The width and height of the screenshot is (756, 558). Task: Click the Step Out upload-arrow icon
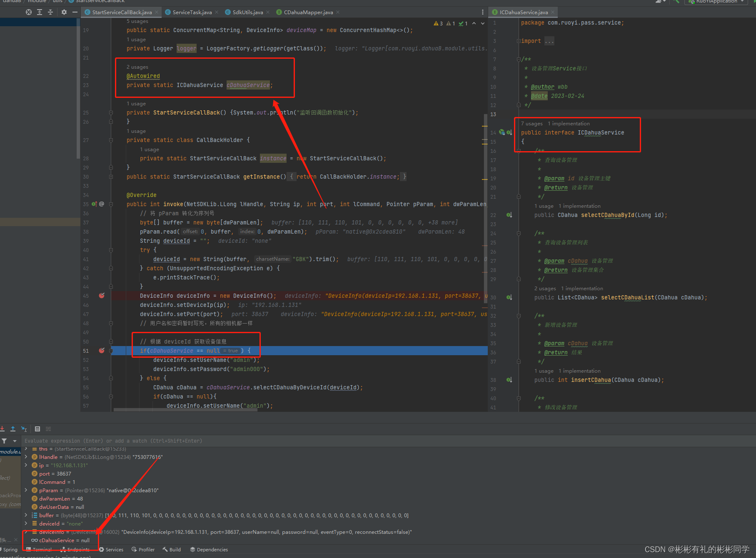[x=13, y=429]
